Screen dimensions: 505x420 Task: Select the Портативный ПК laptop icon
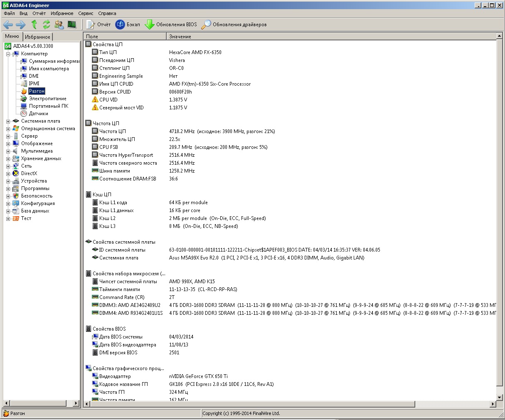pos(24,106)
